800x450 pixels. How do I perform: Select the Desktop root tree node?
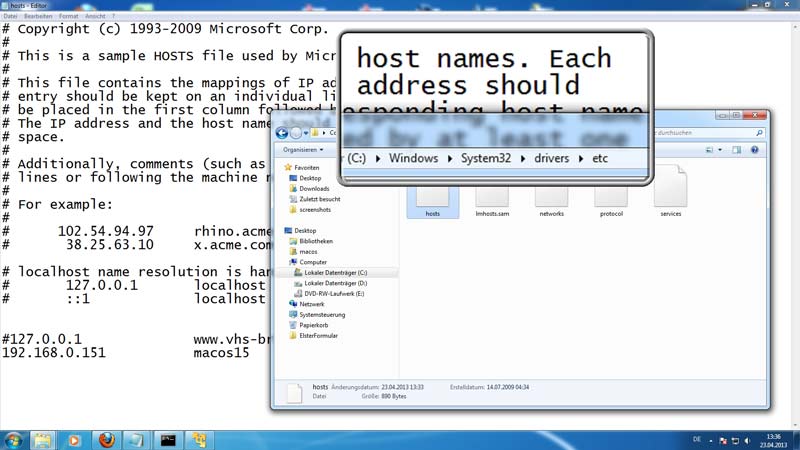(x=300, y=231)
